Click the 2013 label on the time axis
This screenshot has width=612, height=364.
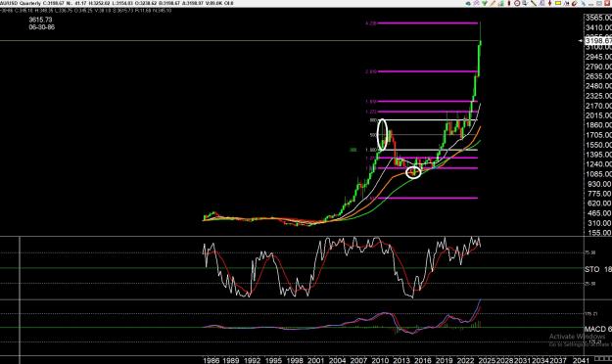(x=400, y=360)
